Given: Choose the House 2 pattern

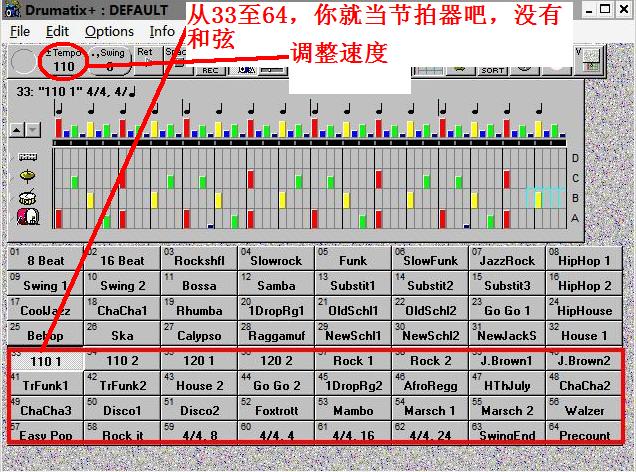Looking at the screenshot, I should [199, 383].
